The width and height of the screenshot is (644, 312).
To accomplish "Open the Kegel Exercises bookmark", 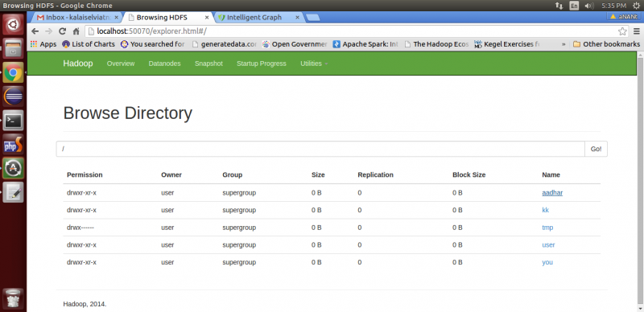I will [507, 44].
